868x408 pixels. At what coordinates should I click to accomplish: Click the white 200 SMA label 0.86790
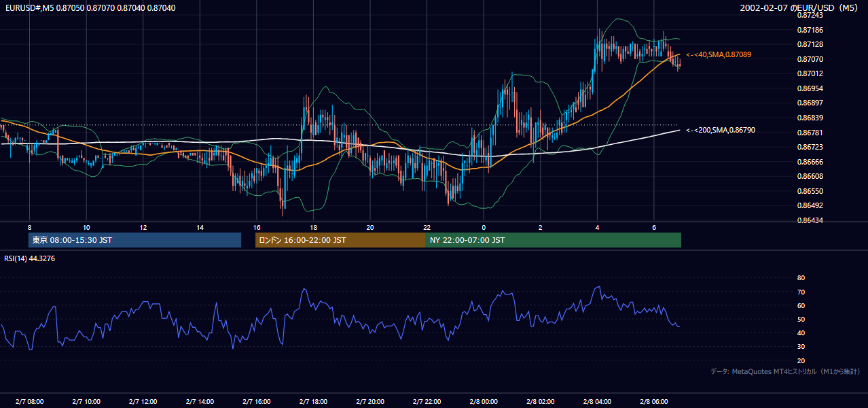[x=721, y=130]
